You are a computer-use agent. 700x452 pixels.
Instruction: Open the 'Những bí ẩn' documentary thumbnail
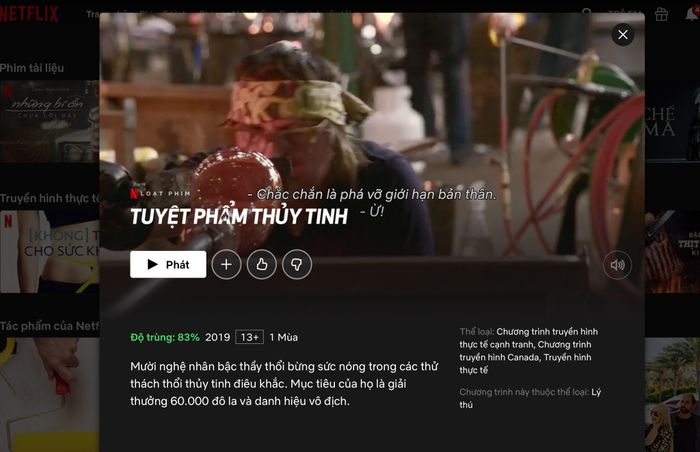(49, 121)
